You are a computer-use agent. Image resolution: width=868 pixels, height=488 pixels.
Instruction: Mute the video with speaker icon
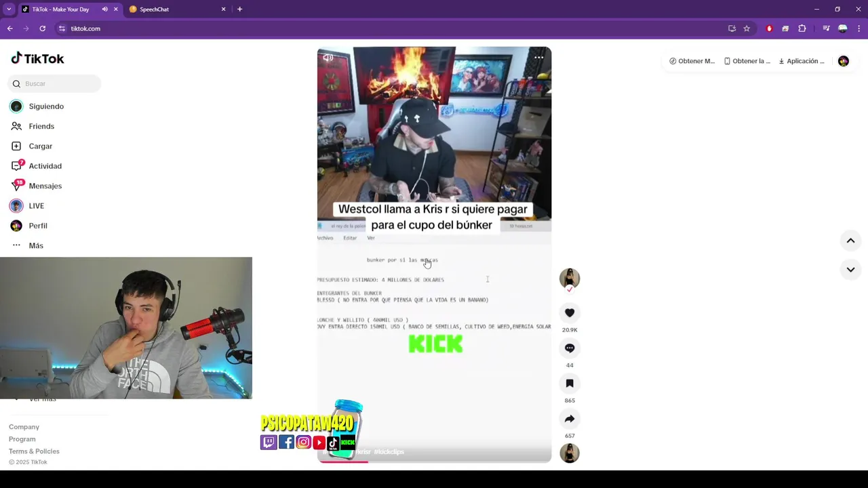pos(328,58)
